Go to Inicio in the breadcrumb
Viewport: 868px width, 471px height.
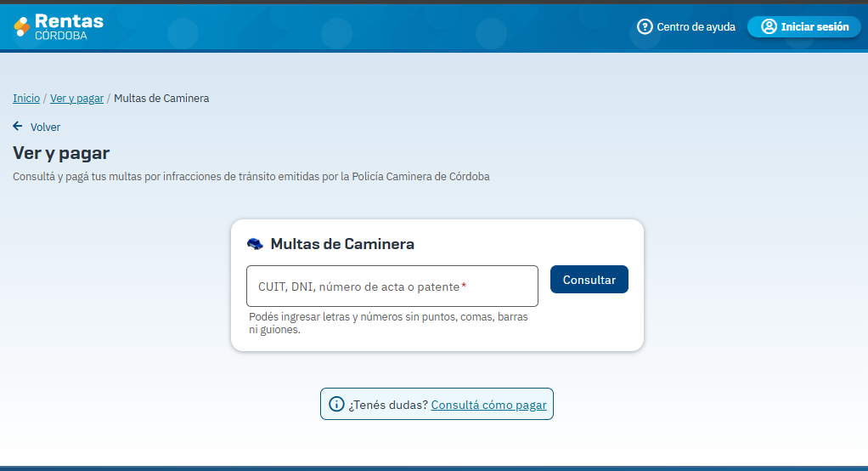click(x=26, y=98)
